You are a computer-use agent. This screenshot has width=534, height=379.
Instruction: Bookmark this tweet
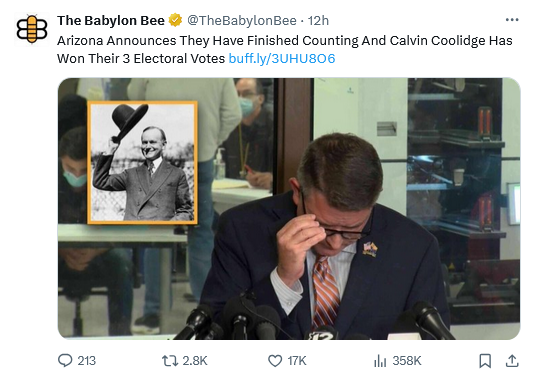(x=485, y=361)
